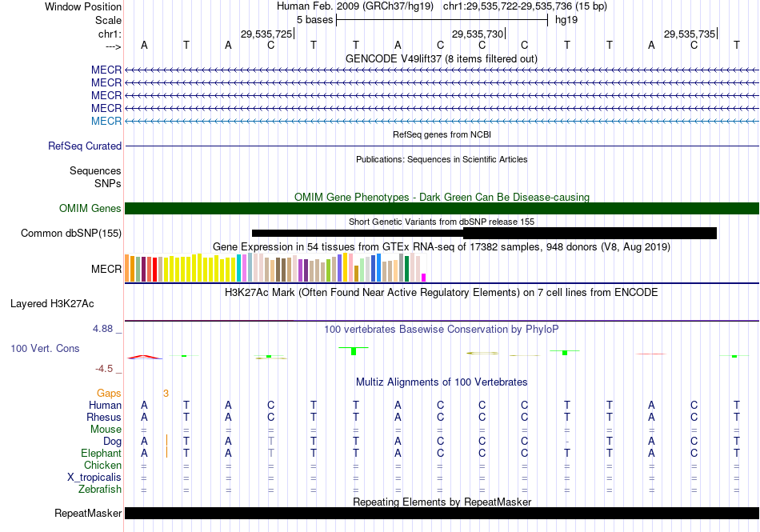Click the red-blue PhyloP peak at left
760x532 pixels.
coord(145,357)
